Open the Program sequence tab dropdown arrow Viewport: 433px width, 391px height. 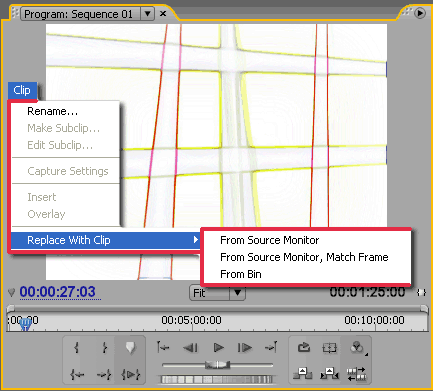click(147, 14)
